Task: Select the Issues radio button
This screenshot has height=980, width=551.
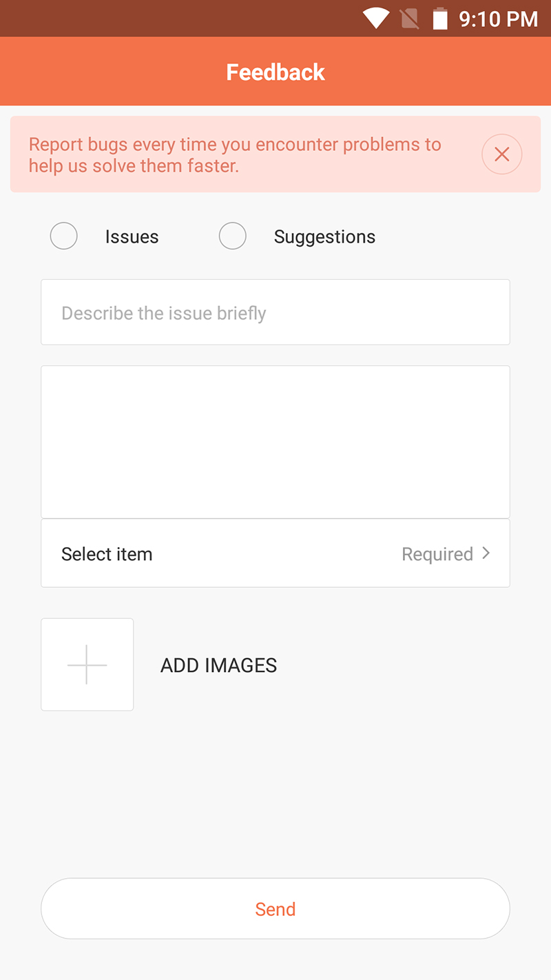Action: click(63, 236)
